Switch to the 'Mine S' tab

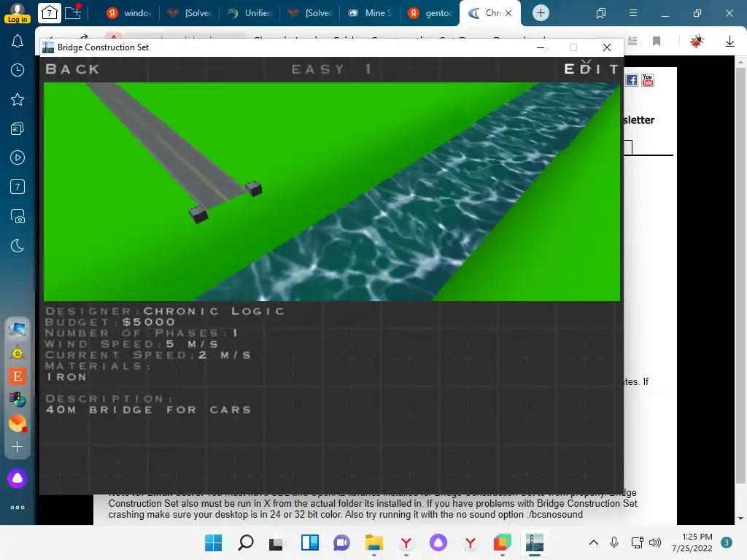371,13
